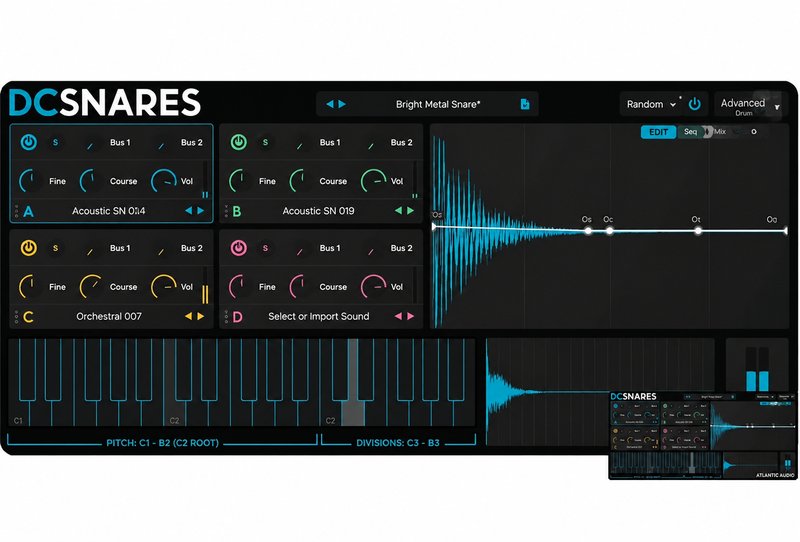Click layer C Vol knob
Screen dimensions: 800x542
coord(163,286)
